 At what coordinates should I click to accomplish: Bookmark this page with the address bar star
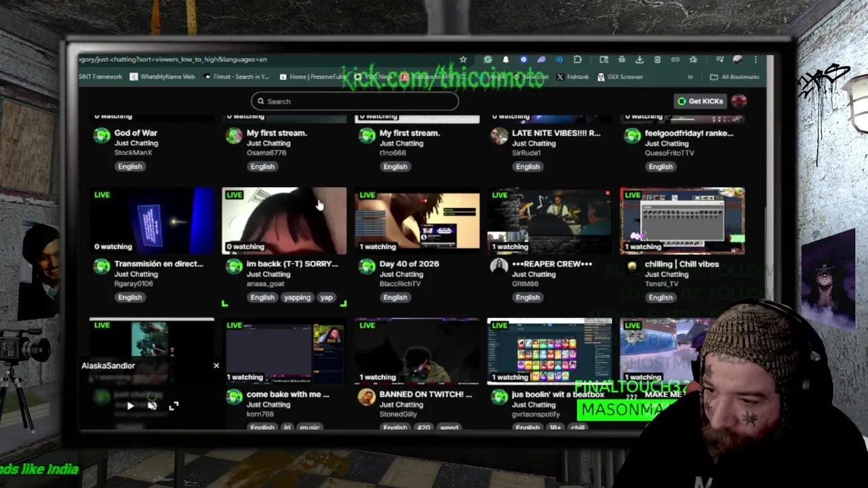[x=463, y=60]
